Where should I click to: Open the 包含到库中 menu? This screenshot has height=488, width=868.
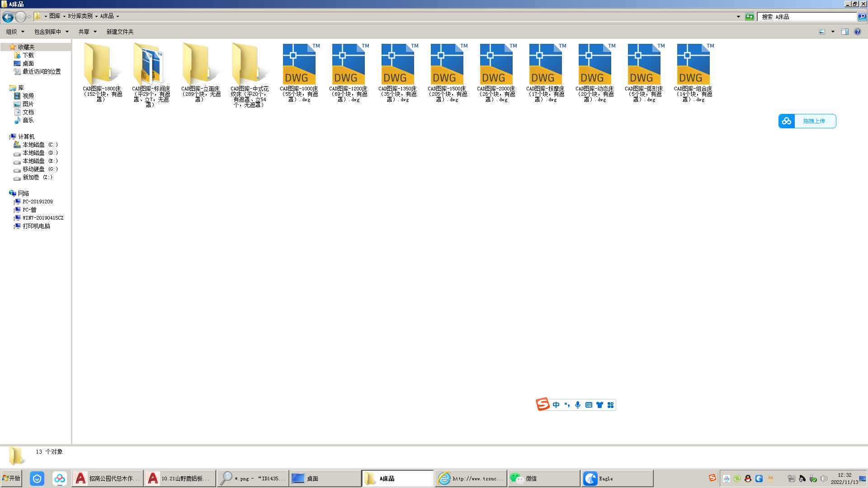point(51,32)
